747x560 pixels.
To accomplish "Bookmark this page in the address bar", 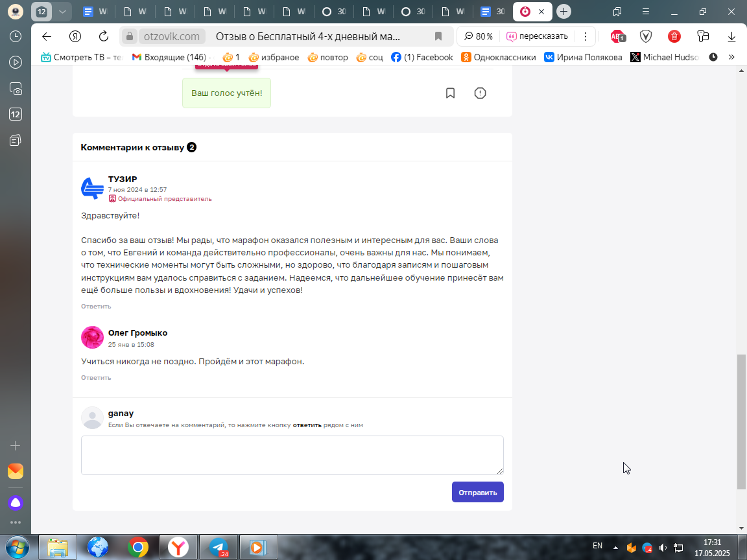I will [x=438, y=36].
